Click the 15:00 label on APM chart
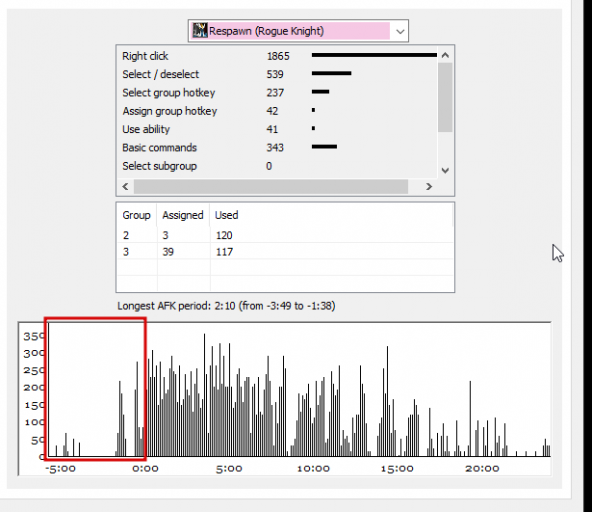This screenshot has width=592, height=512. (397, 469)
